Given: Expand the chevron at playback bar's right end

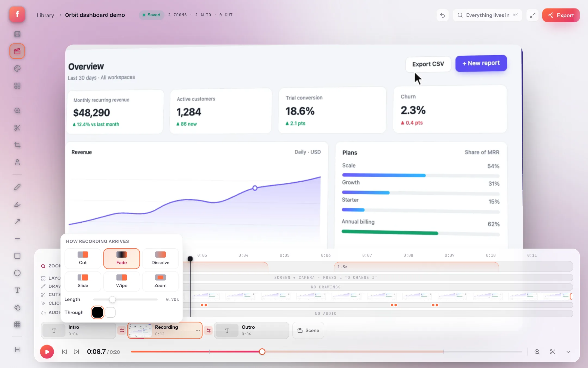Looking at the screenshot, I should (x=568, y=352).
